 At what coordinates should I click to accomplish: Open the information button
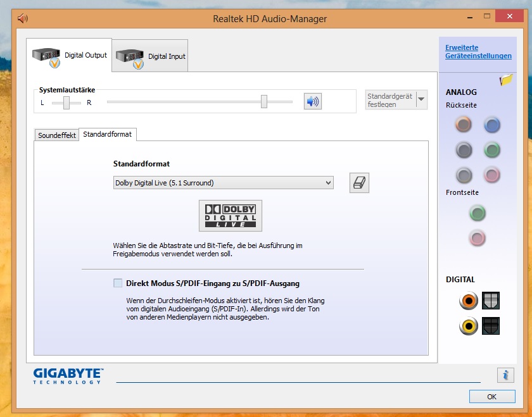[x=505, y=375]
